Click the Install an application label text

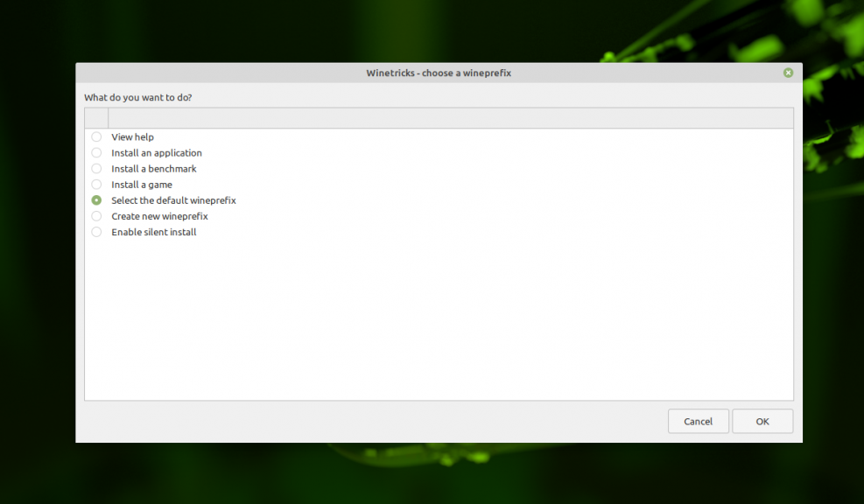click(156, 152)
